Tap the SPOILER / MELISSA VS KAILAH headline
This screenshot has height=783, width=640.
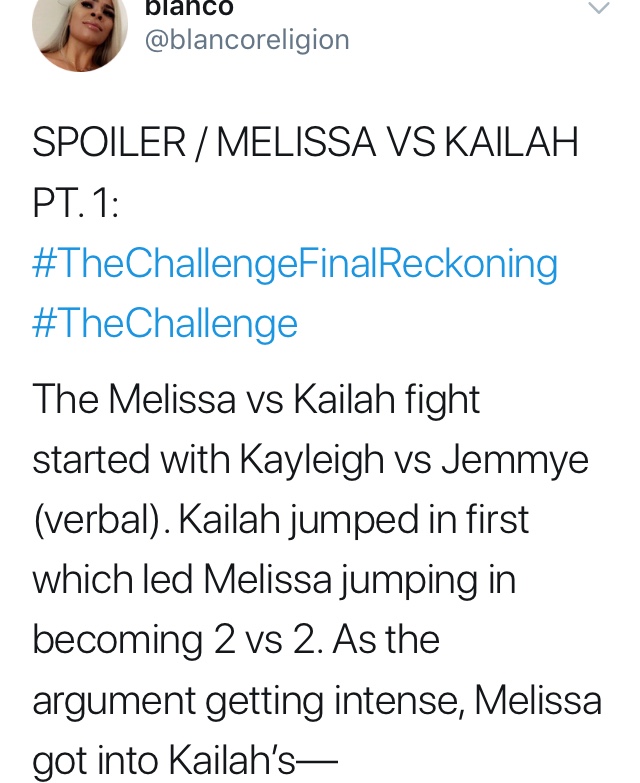(x=305, y=143)
